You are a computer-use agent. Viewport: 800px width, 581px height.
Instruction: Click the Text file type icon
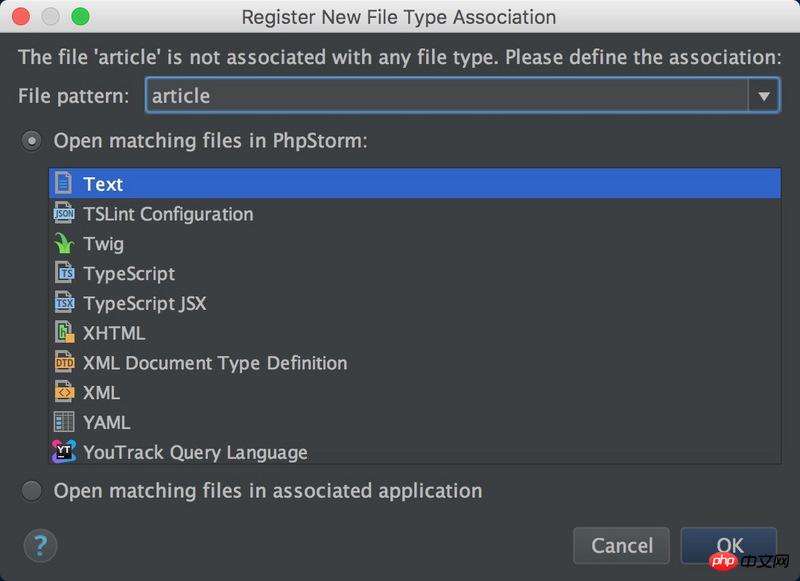[64, 184]
